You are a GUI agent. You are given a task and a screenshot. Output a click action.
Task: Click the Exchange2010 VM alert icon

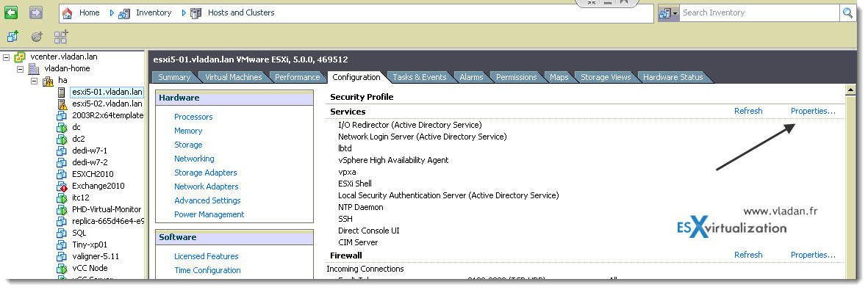(x=62, y=186)
